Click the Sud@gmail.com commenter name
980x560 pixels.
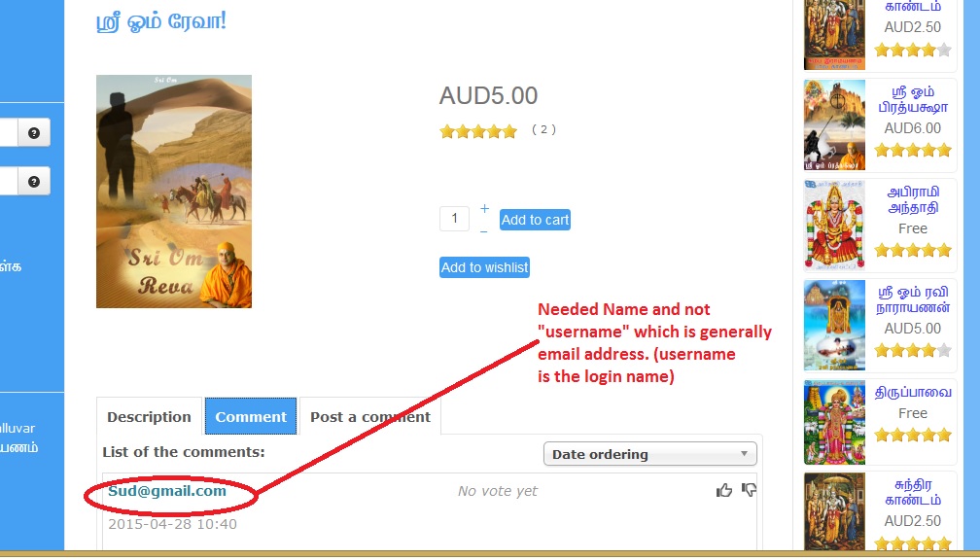tap(167, 491)
